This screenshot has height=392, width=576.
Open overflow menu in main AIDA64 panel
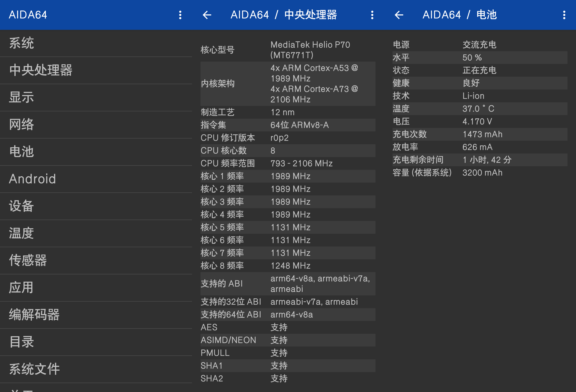tap(180, 15)
